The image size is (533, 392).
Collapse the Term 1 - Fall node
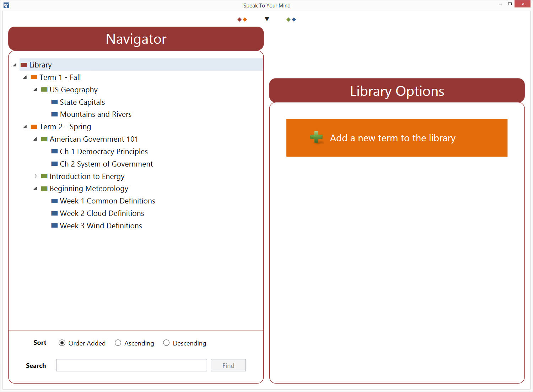coord(25,77)
